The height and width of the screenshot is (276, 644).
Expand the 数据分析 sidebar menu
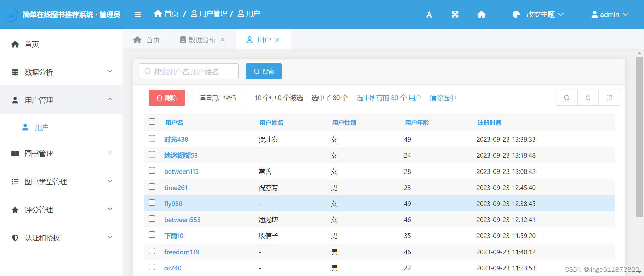click(x=110, y=71)
